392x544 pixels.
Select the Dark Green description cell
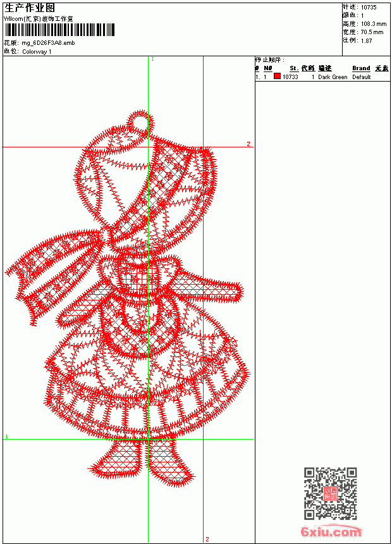[333, 77]
